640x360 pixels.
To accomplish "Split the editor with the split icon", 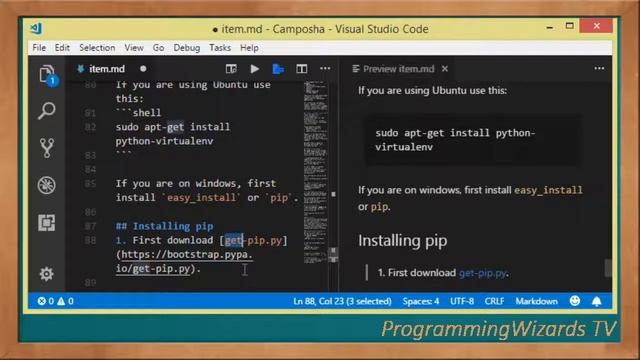I will click(302, 69).
